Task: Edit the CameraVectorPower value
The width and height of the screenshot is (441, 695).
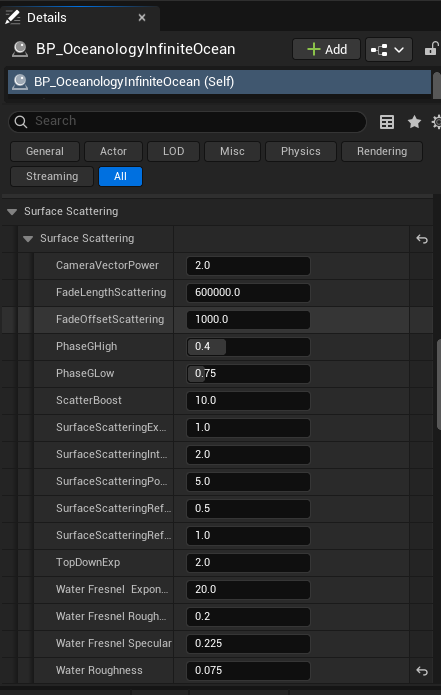Action: pos(248,266)
